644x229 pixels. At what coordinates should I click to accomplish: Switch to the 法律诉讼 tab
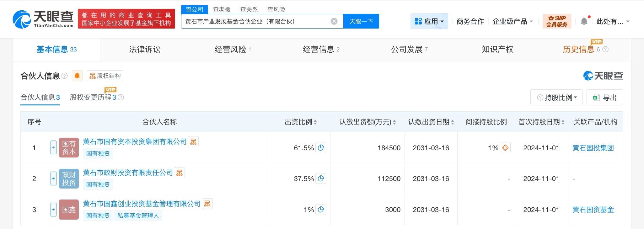pos(145,49)
